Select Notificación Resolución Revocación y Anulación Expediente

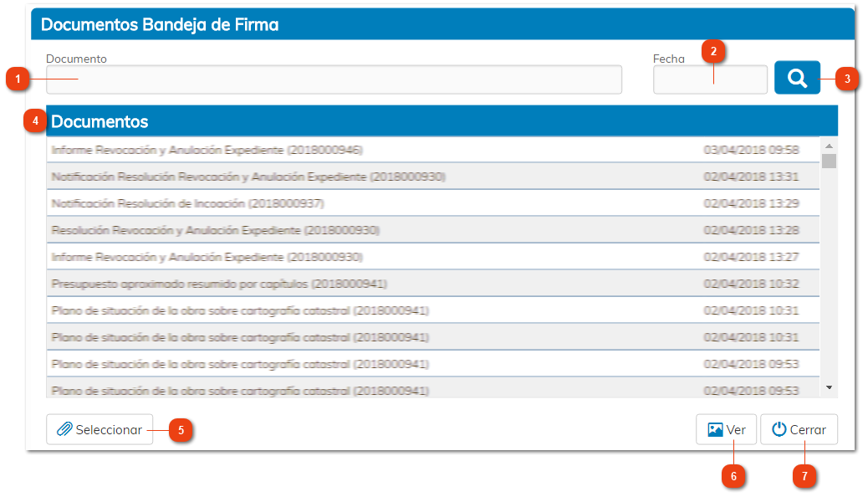334,176
